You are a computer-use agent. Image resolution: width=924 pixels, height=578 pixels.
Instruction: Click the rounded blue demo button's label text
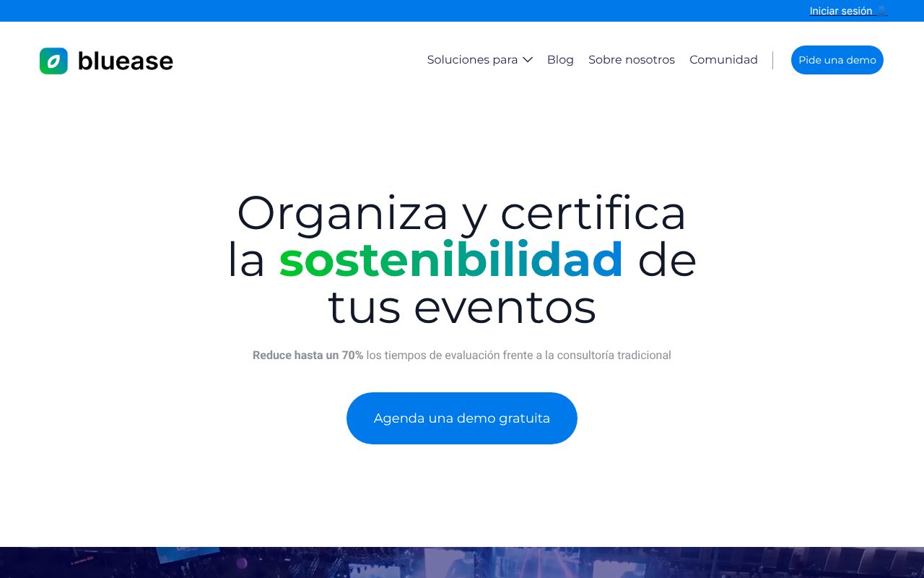pyautogui.click(x=837, y=60)
